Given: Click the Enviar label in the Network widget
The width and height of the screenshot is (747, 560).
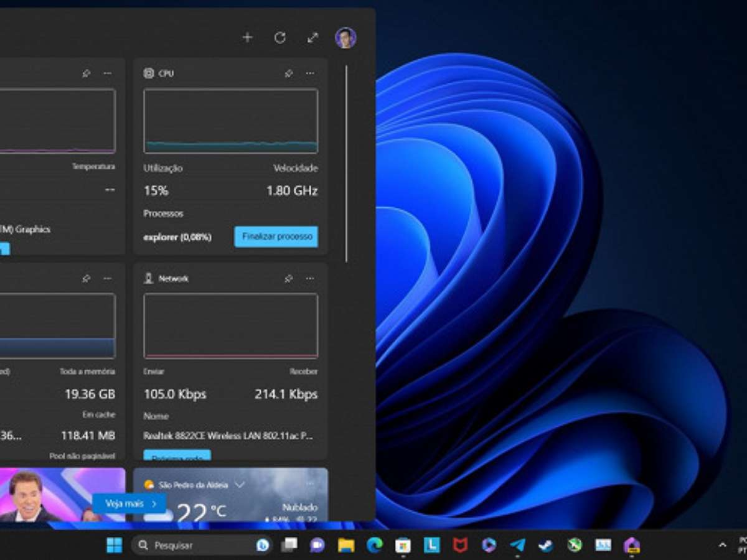Looking at the screenshot, I should 154,371.
